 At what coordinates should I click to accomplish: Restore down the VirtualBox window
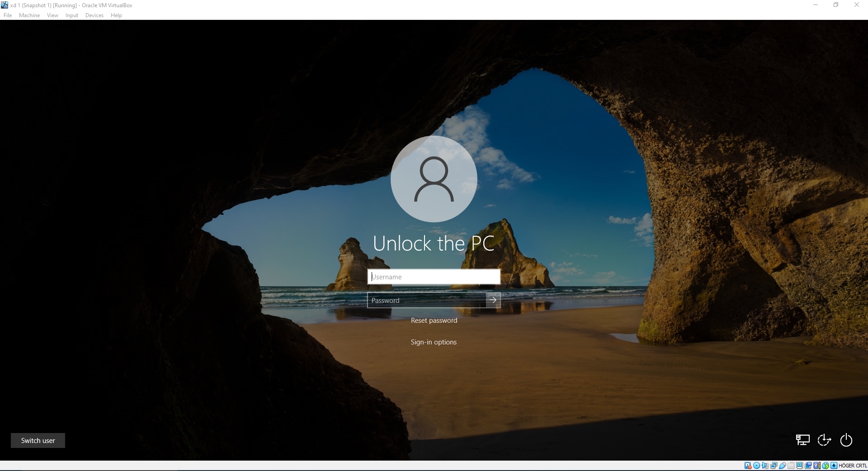[836, 5]
